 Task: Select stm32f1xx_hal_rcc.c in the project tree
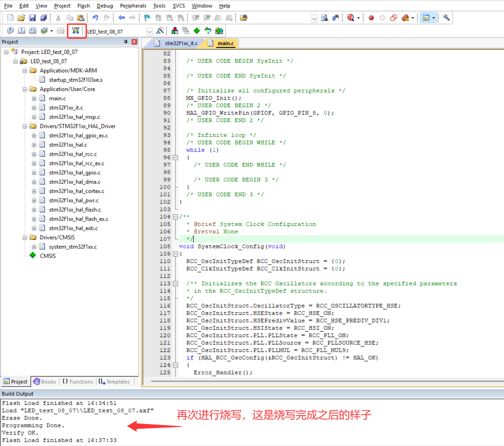[73, 154]
